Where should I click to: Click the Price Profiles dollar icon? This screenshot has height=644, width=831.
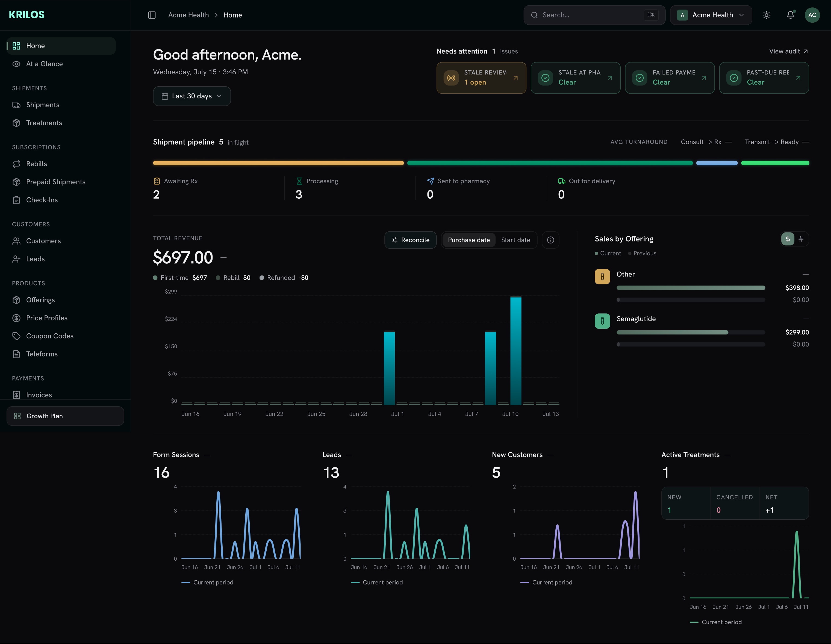point(16,318)
